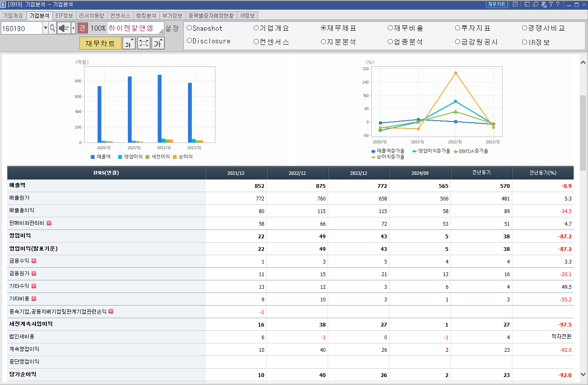Open the chart icon in title bar
This screenshot has width=588, height=385.
point(515,4)
